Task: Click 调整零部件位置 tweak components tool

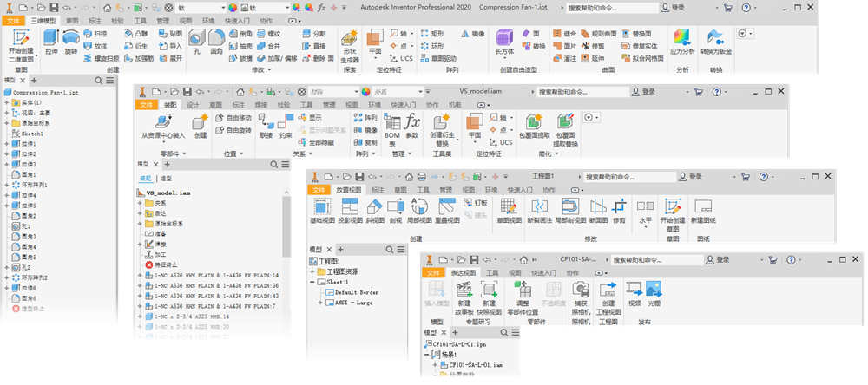Action: pos(523,298)
